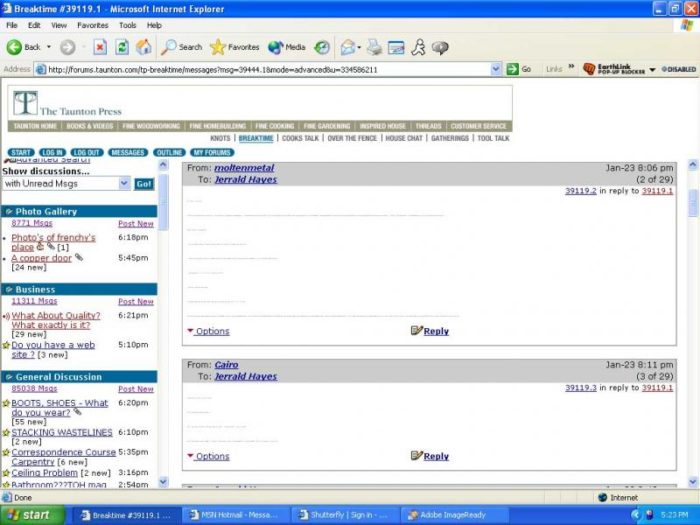Collapse the Photo Gallery folder section
Screen dimensions: 700x525
(x=8, y=212)
